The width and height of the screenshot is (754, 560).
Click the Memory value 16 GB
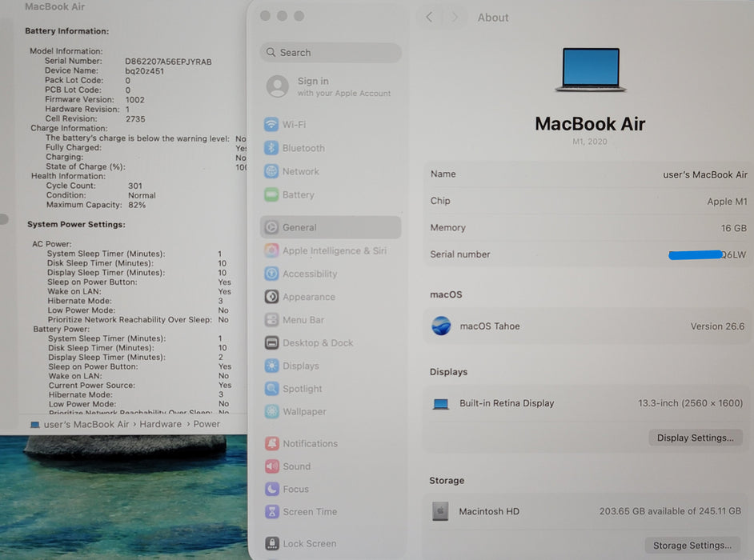(x=733, y=228)
